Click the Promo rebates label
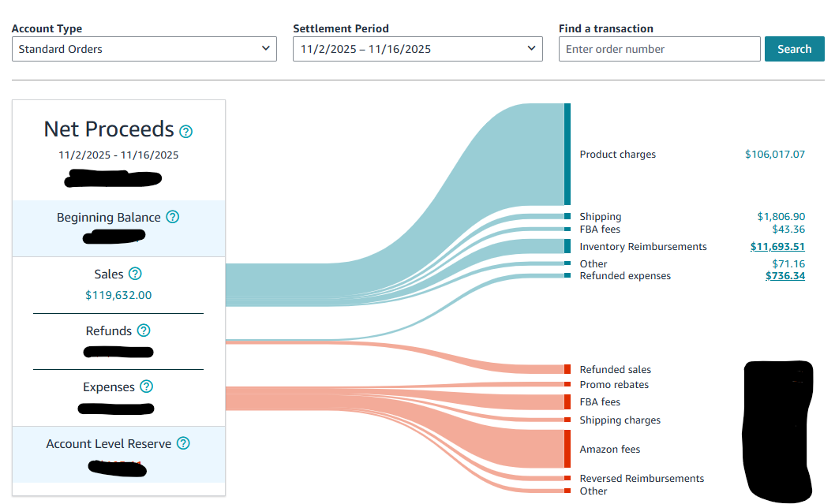835x504 pixels. (614, 385)
